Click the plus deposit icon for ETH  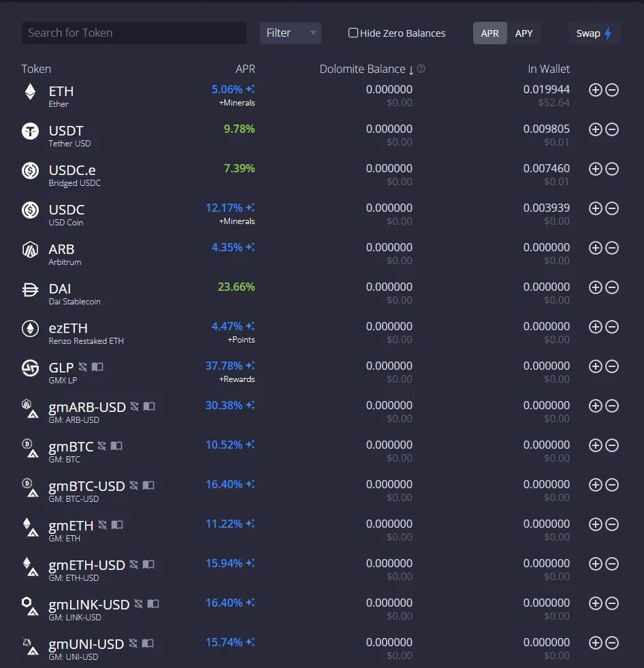click(595, 90)
